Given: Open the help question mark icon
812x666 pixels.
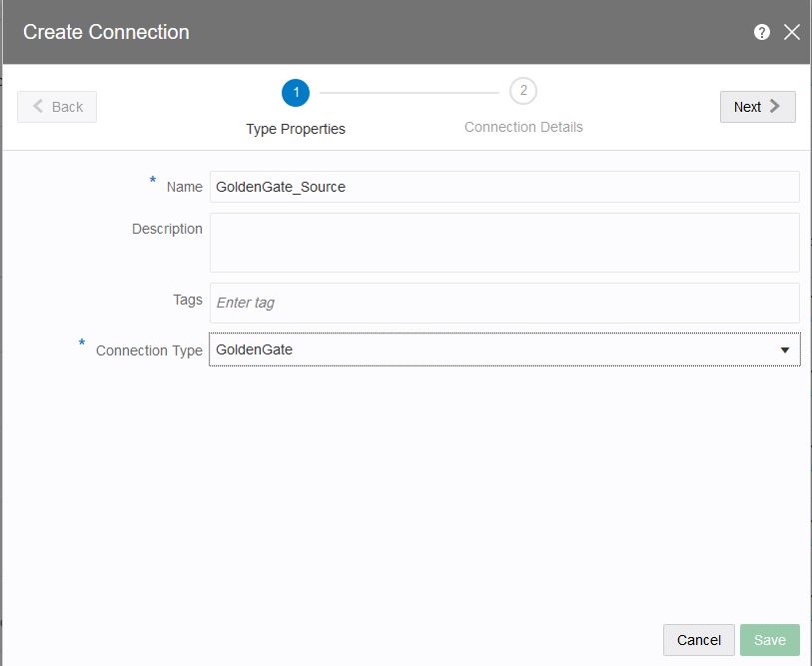Looking at the screenshot, I should pyautogui.click(x=762, y=32).
